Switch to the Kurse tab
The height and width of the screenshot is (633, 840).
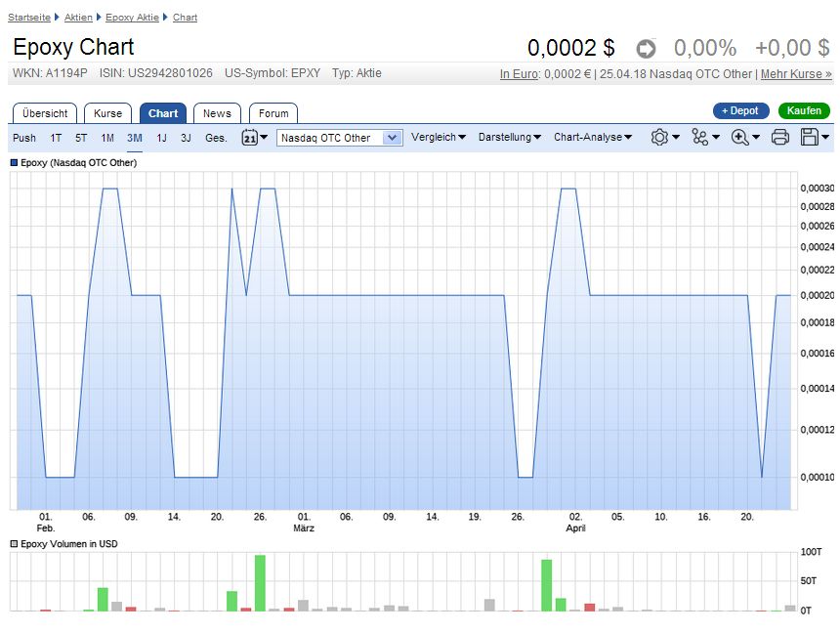[107, 113]
